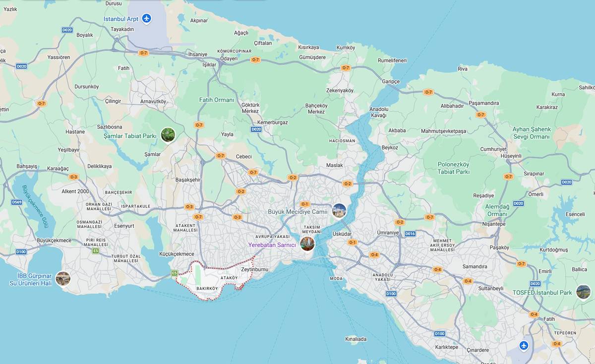
Task: Open the Şamlar Tabiat Parkı photo marker
Action: [x=168, y=135]
